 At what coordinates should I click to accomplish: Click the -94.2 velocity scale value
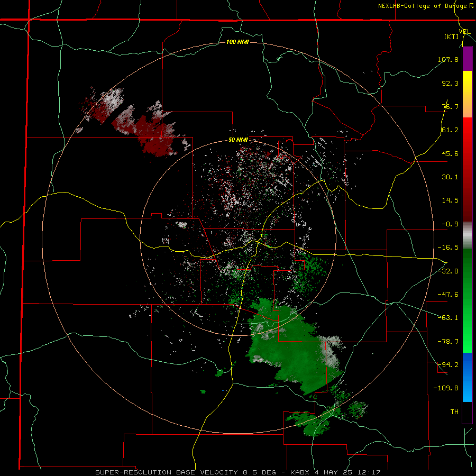[448, 365]
